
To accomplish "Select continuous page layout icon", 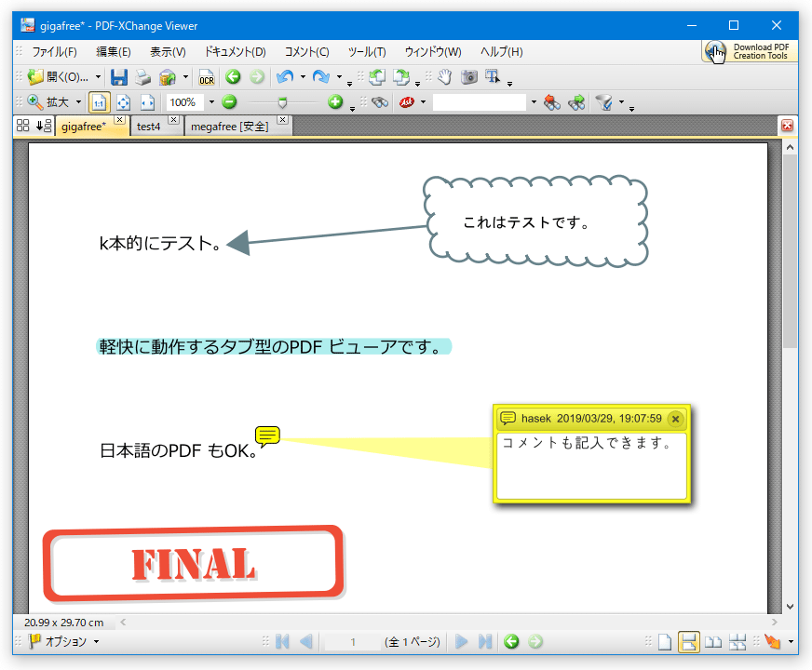I will pos(689,642).
